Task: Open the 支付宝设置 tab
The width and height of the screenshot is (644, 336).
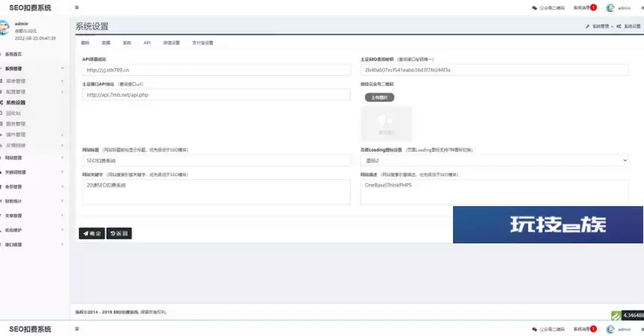Action: 202,43
